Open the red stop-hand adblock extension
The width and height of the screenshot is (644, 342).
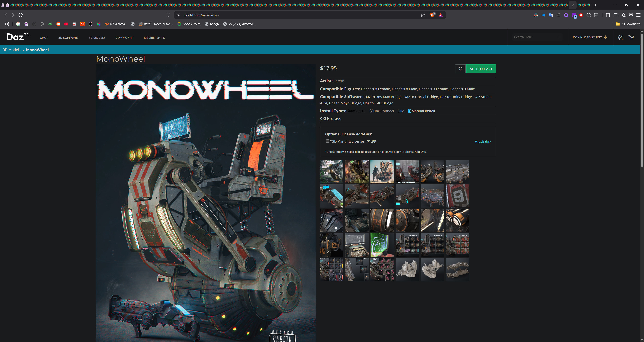coord(581,15)
